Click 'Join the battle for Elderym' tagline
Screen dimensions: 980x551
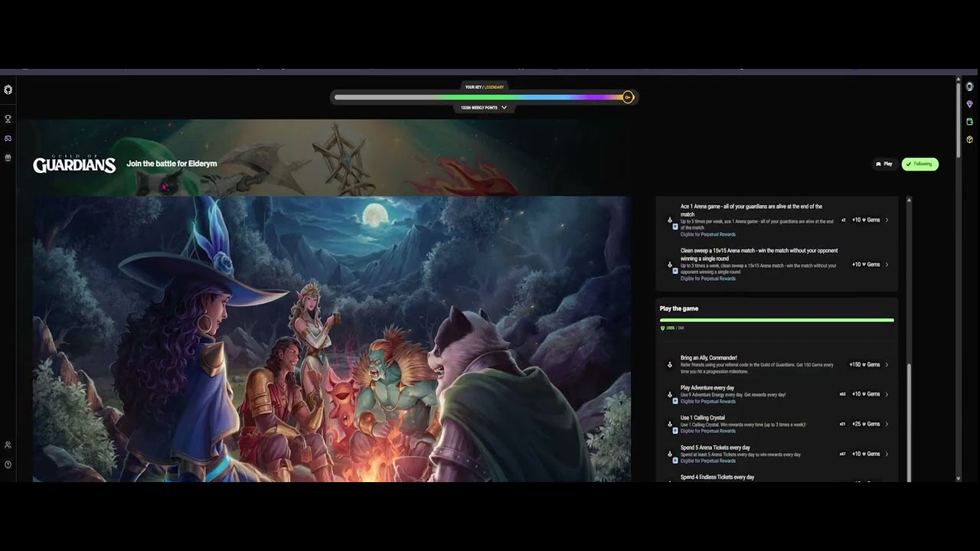point(171,164)
